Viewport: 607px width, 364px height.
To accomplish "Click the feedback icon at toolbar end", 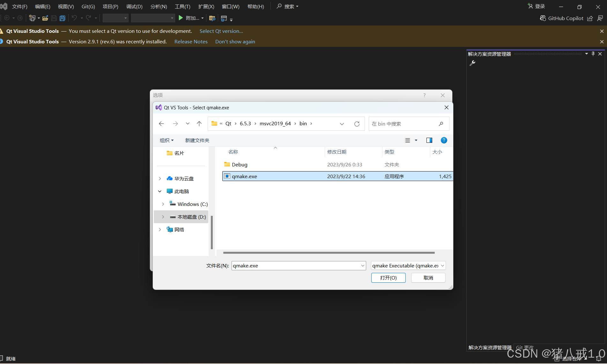I will pyautogui.click(x=600, y=18).
